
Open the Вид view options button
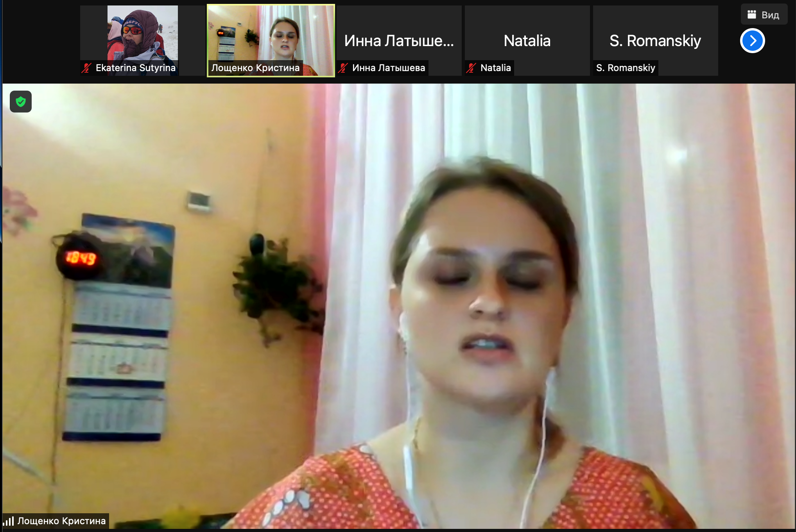[x=764, y=15]
